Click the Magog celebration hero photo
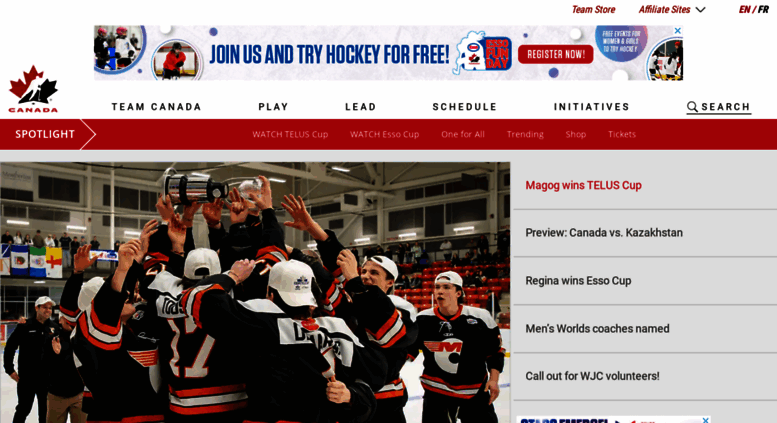Screen dimensions: 777x423 pos(255,292)
